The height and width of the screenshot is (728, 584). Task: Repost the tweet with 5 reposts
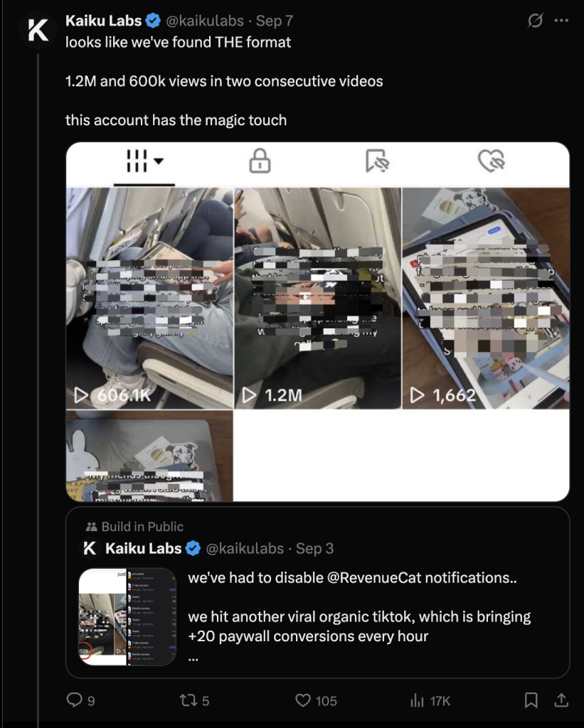click(188, 700)
